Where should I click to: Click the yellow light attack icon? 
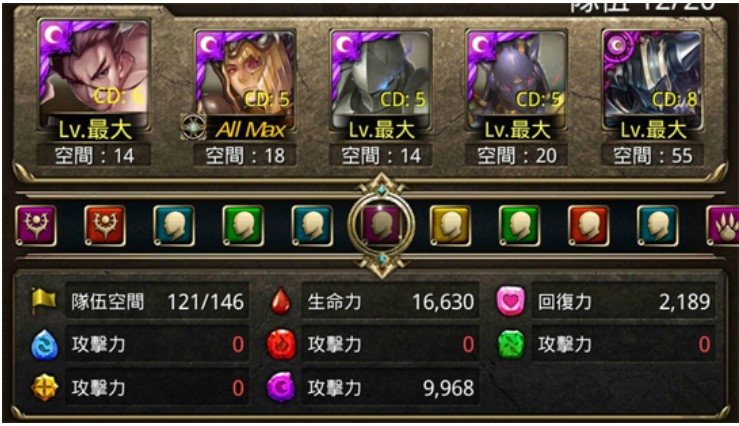point(44,387)
